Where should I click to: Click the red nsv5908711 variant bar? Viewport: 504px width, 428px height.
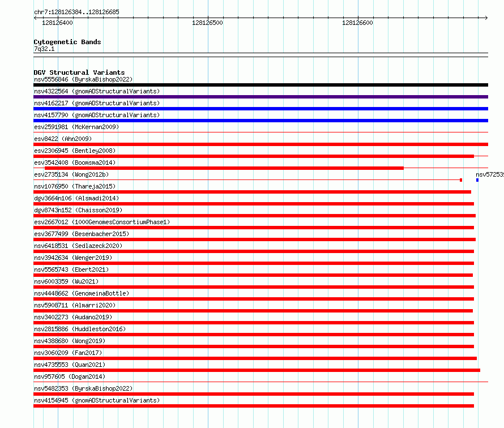click(x=253, y=311)
